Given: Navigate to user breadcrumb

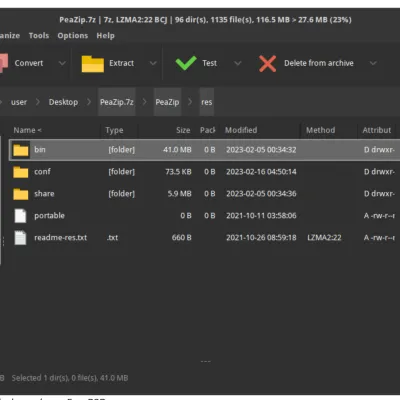Looking at the screenshot, I should 19,102.
